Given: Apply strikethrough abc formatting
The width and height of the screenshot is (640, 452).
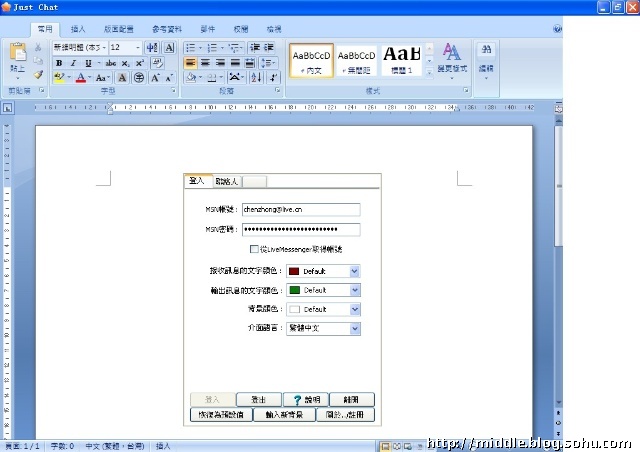Looking at the screenshot, I should click(x=111, y=63).
